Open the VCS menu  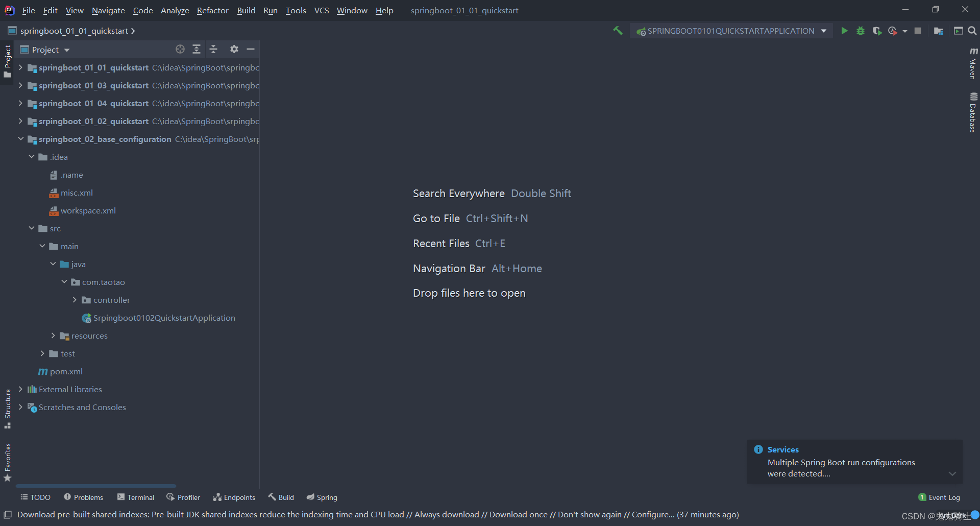322,10
